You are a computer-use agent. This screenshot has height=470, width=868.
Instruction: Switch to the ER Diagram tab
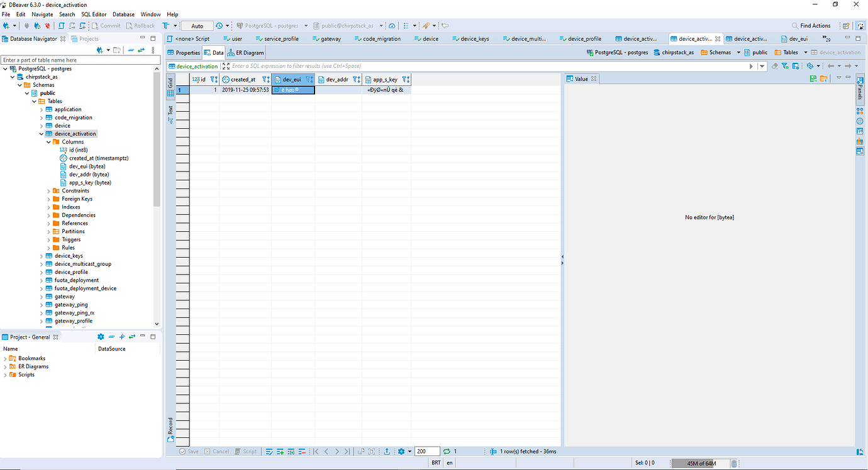coord(245,52)
